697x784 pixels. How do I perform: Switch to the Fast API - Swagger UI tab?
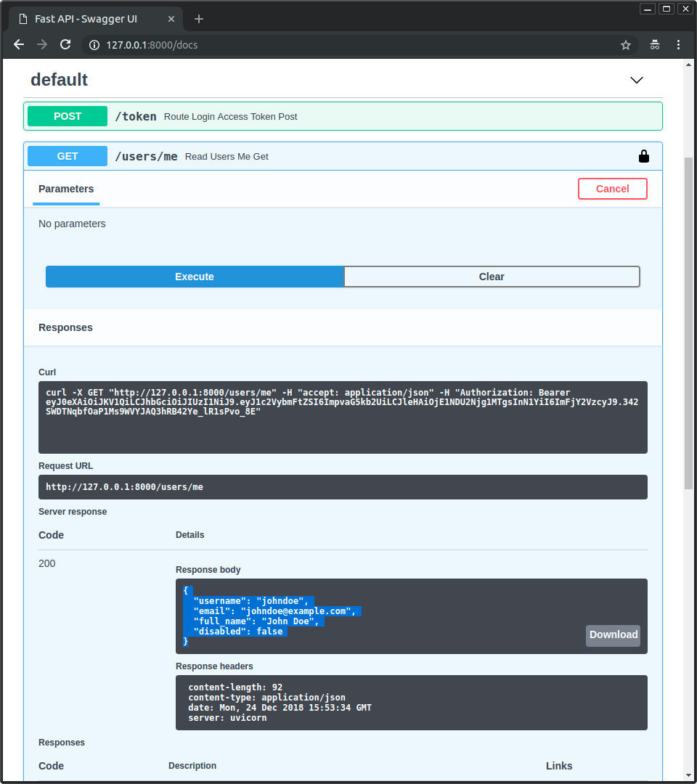pyautogui.click(x=86, y=19)
